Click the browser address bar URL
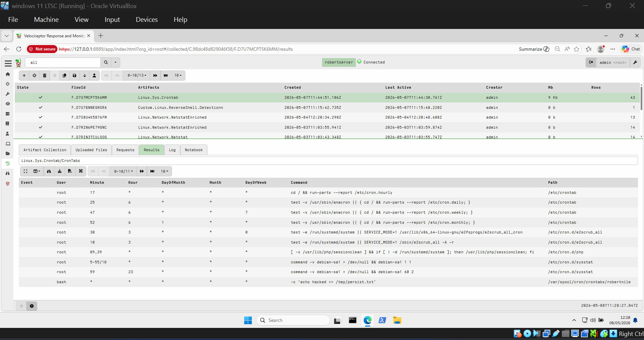This screenshot has height=340, width=644. pos(176,49)
